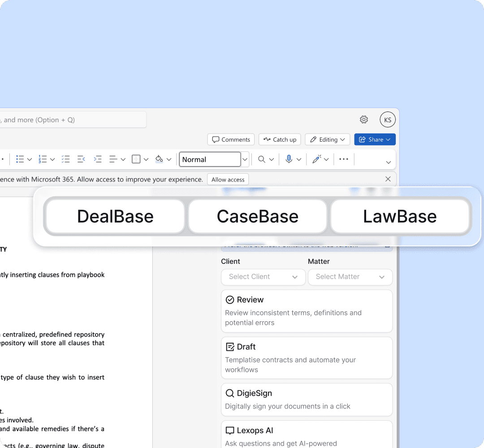Screen dimensions: 484x448
Task: Open the KS account profile
Action: (388, 120)
